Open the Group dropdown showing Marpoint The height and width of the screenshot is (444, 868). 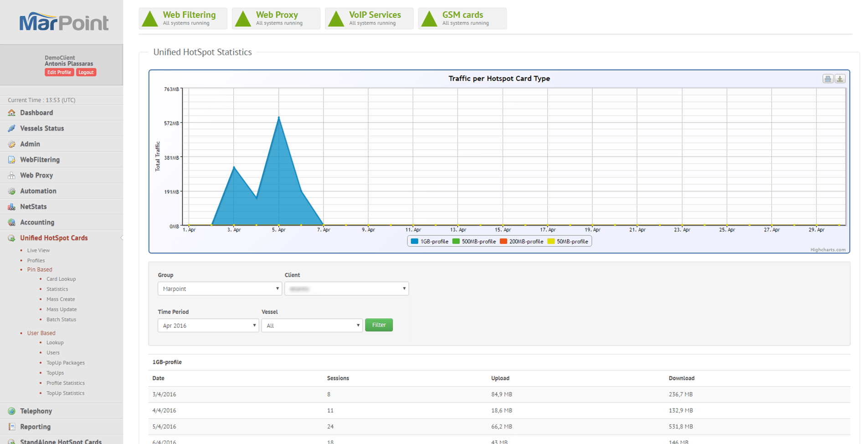point(220,289)
